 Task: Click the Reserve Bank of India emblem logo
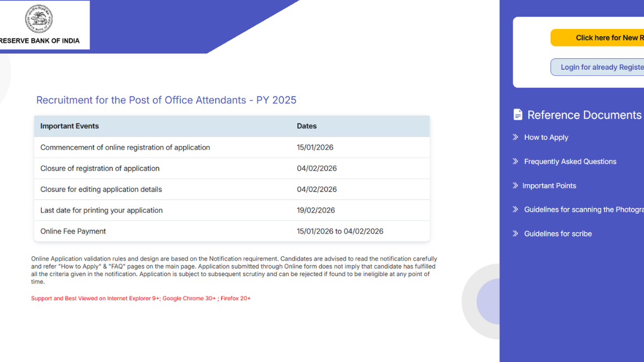click(38, 19)
